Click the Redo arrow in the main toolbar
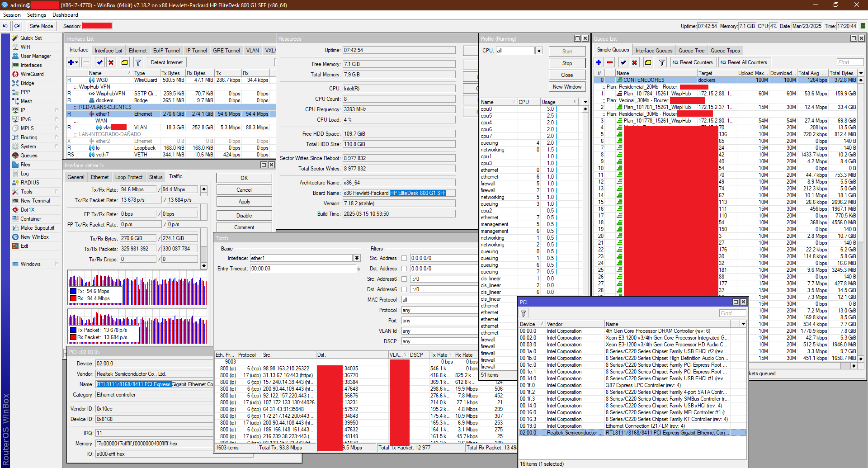Viewport: 868px width, 468px height. (x=17, y=26)
